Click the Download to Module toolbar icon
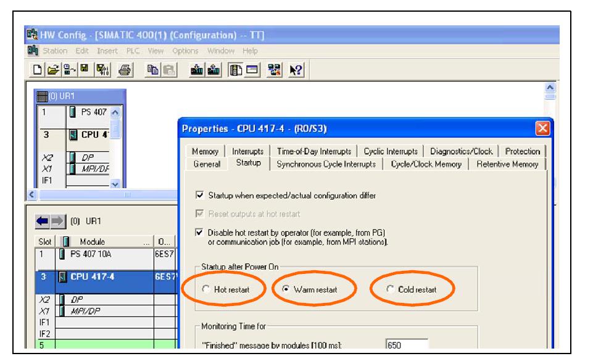 point(196,70)
